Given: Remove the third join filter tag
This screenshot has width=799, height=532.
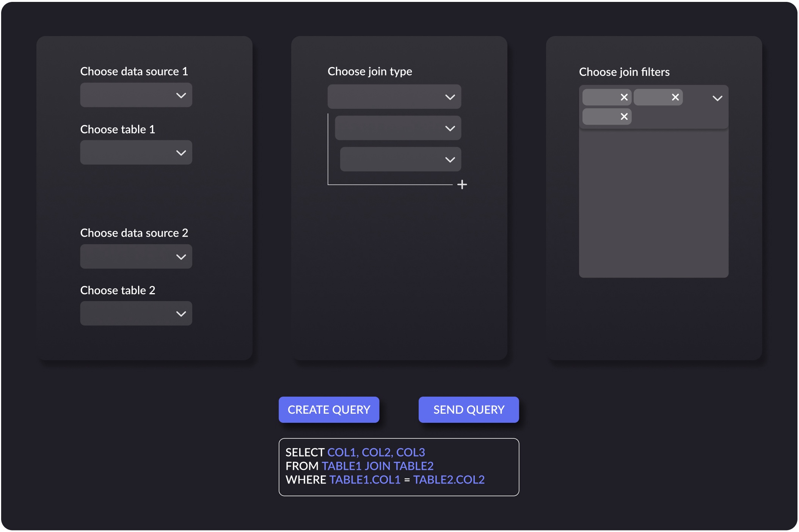Looking at the screenshot, I should (x=624, y=117).
